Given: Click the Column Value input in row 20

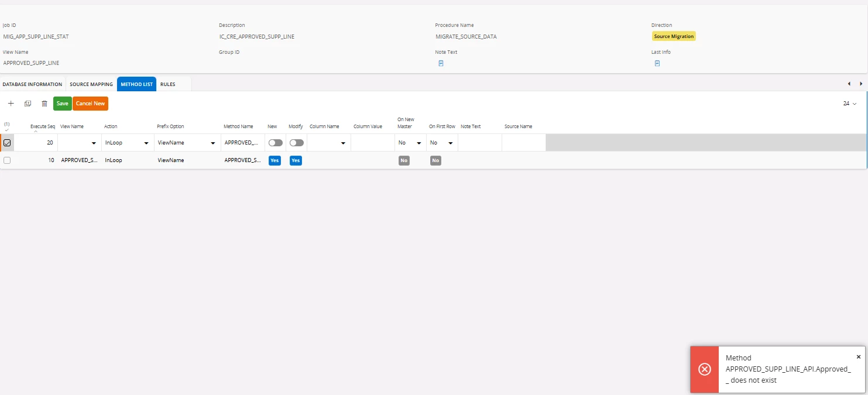Looking at the screenshot, I should point(373,143).
